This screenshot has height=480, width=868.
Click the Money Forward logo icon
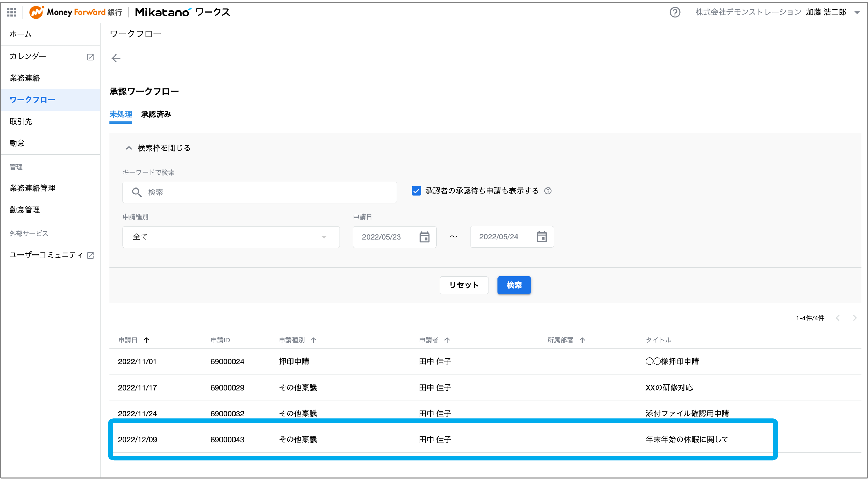36,12
